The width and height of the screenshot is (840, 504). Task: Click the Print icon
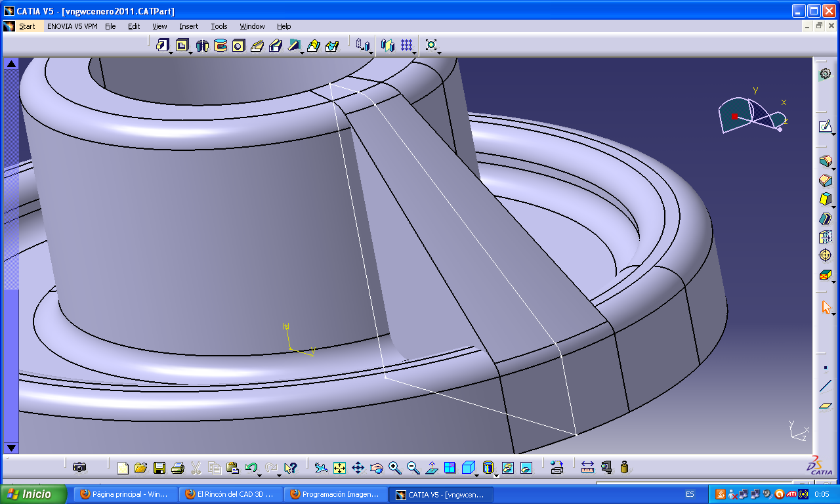177,468
